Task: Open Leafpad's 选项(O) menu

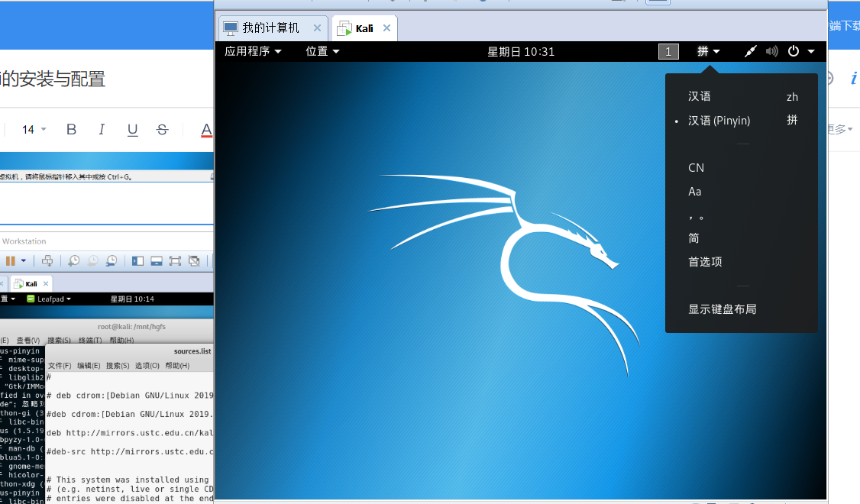Action: pyautogui.click(x=147, y=365)
